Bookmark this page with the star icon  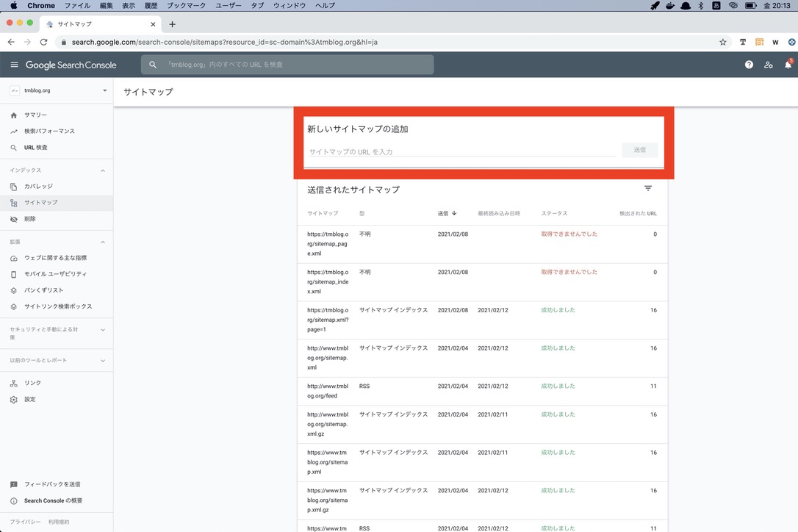722,43
